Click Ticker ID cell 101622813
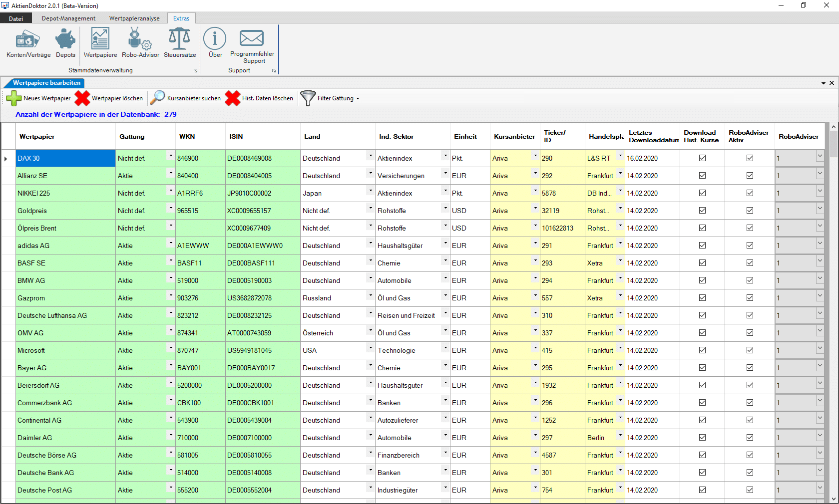The image size is (839, 504). (x=562, y=228)
